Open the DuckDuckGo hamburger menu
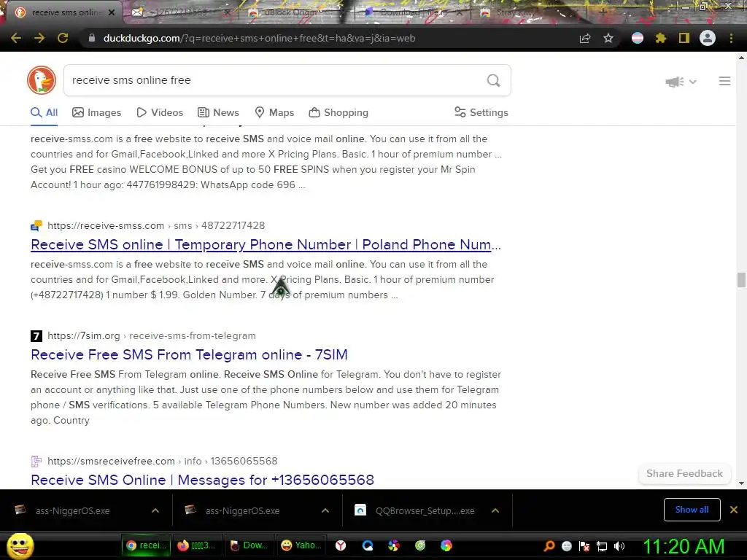 724,82
